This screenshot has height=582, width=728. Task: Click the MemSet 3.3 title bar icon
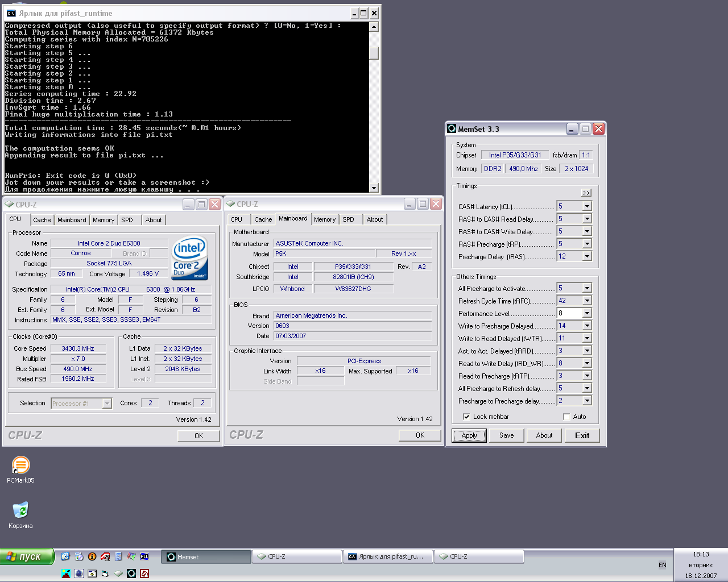pos(452,129)
